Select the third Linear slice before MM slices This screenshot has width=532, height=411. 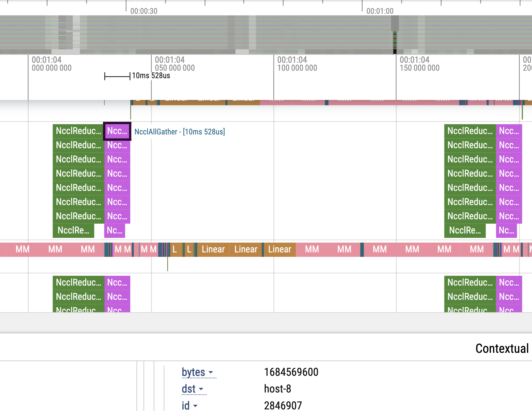[280, 249]
